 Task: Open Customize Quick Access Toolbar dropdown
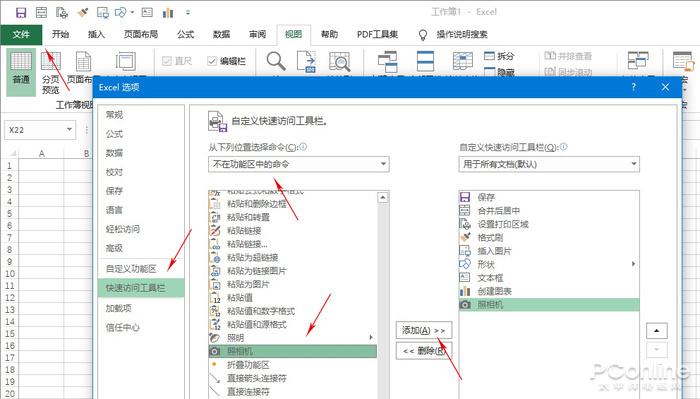click(188, 12)
